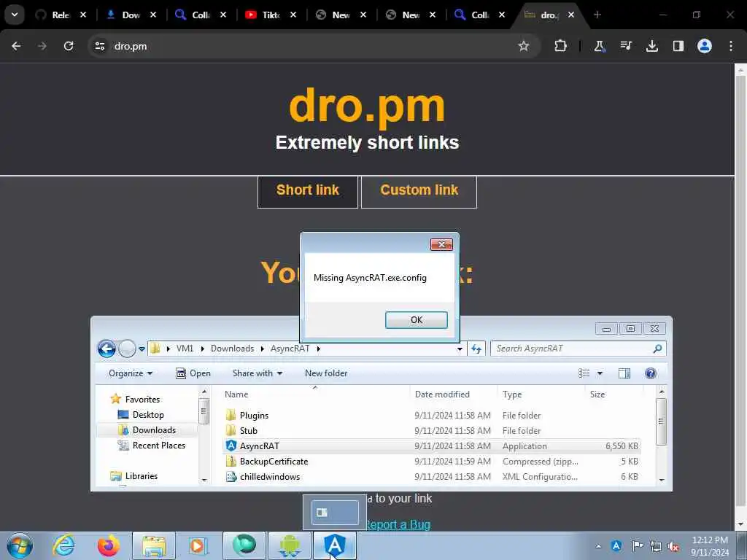Open Explorer help icon
Screen dimensions: 747x560
pos(650,373)
